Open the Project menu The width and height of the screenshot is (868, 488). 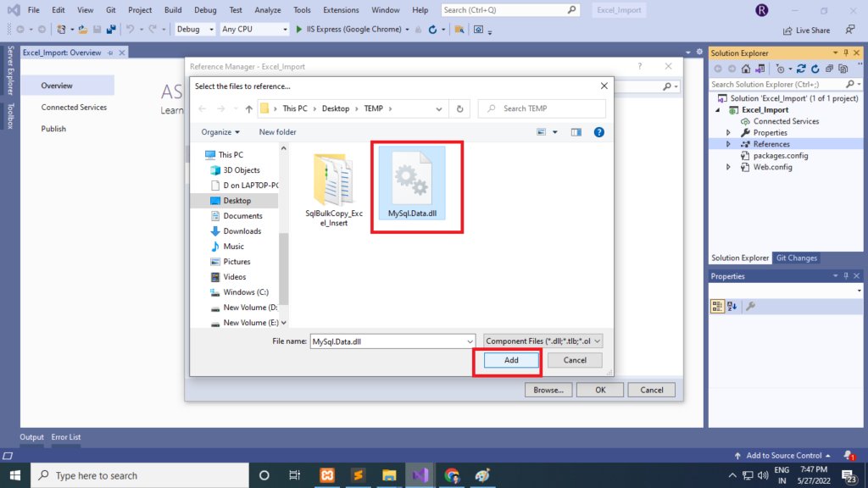tap(140, 10)
